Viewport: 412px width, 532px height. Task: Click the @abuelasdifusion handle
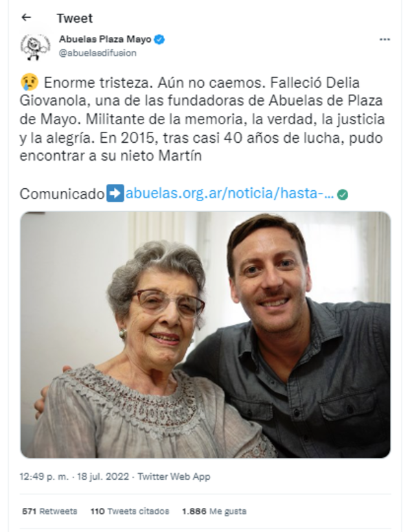click(x=98, y=53)
